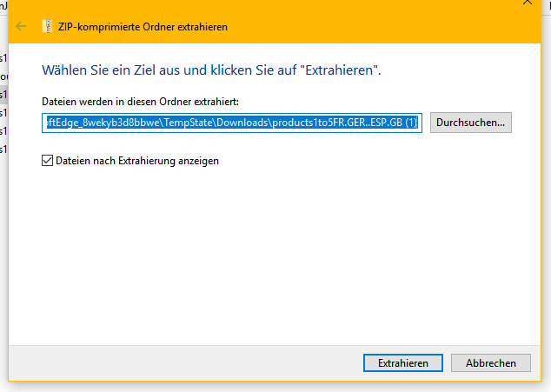Image resolution: width=551 pixels, height=392 pixels.
Task: Uncheck the box before 'Dateien nach Extrahierung anzeigen'
Action: coord(48,161)
